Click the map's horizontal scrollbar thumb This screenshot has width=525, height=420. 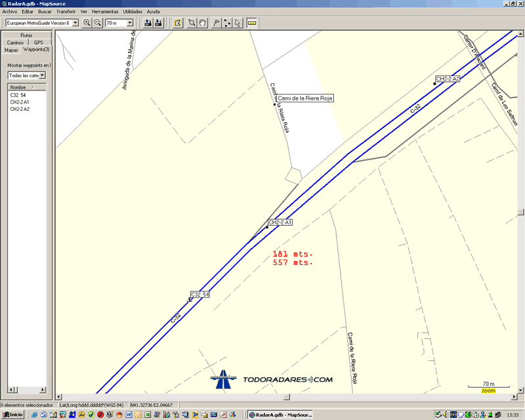click(285, 397)
